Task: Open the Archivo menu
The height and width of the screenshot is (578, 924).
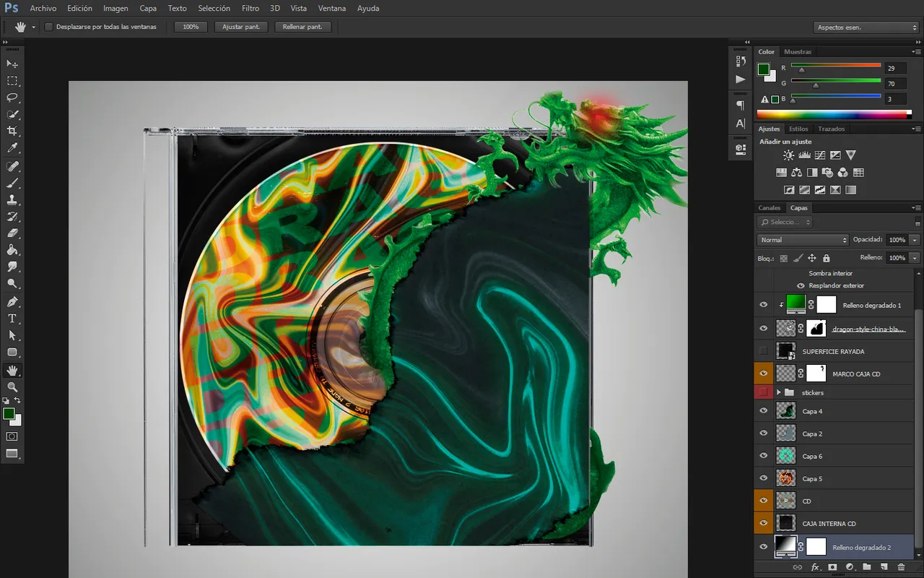Action: (x=43, y=9)
